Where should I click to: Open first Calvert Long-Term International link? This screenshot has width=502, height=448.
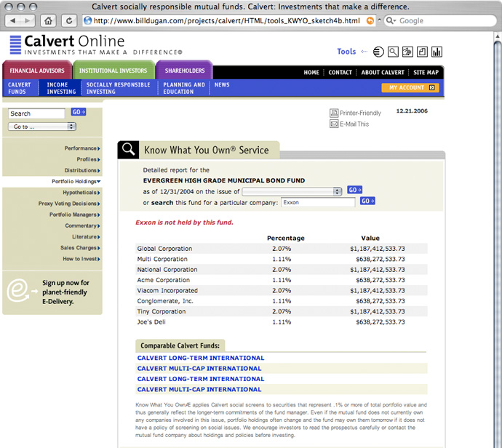[201, 358]
